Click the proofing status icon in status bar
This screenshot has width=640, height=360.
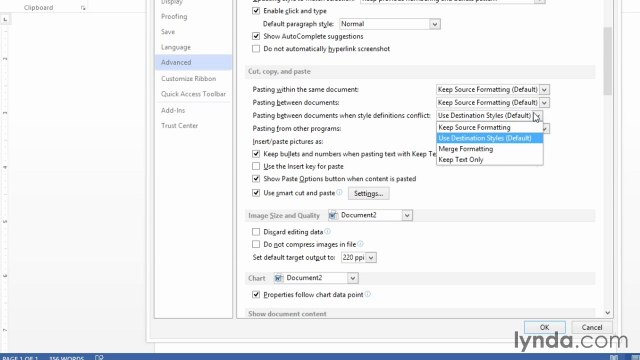pos(99,357)
